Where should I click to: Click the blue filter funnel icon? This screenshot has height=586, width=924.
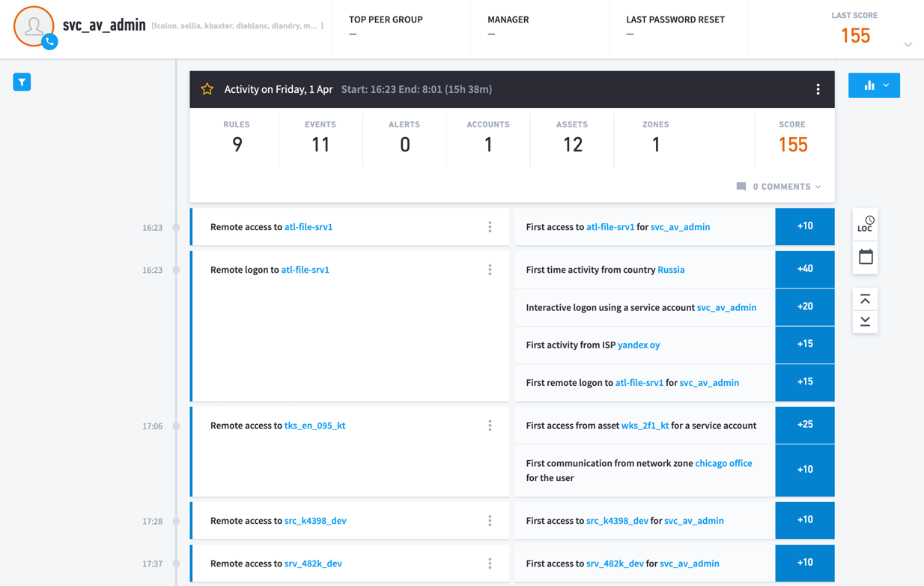tap(22, 82)
